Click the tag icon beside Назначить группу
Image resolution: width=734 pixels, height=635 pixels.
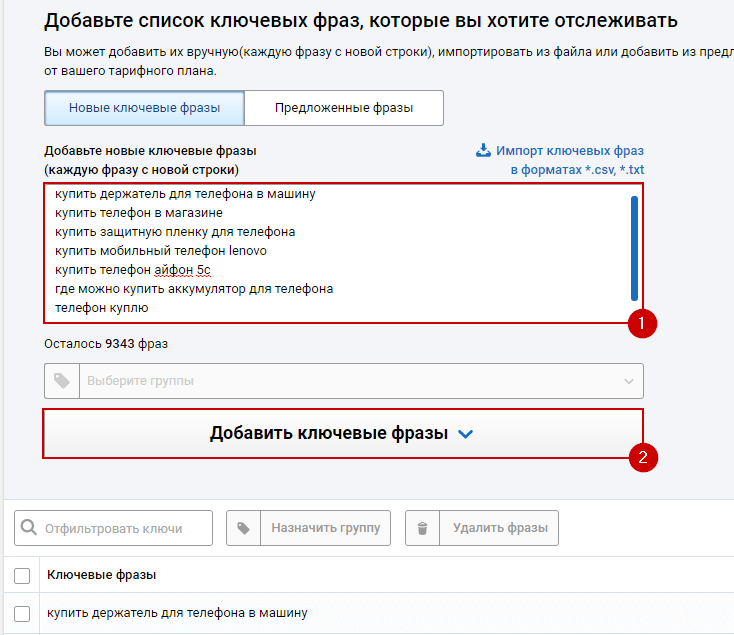click(x=243, y=528)
